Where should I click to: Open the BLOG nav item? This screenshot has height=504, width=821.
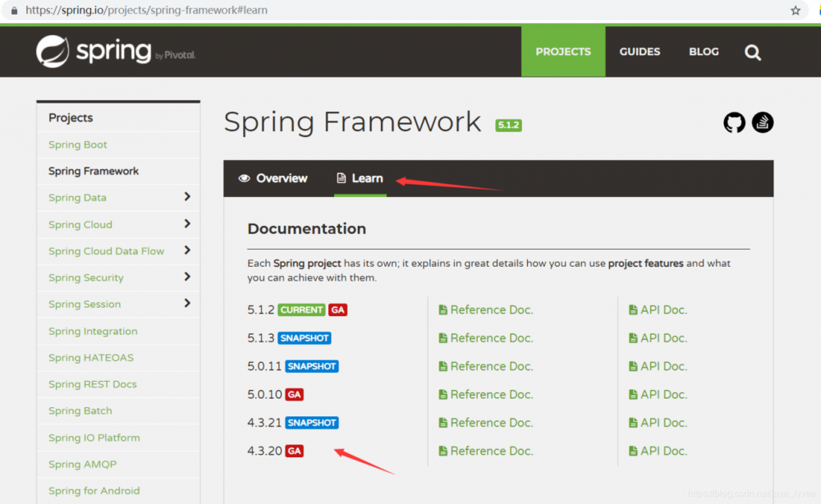pyautogui.click(x=704, y=52)
